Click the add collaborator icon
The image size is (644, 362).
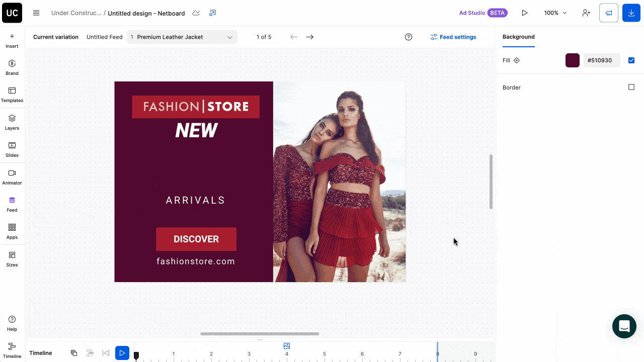[x=586, y=13]
